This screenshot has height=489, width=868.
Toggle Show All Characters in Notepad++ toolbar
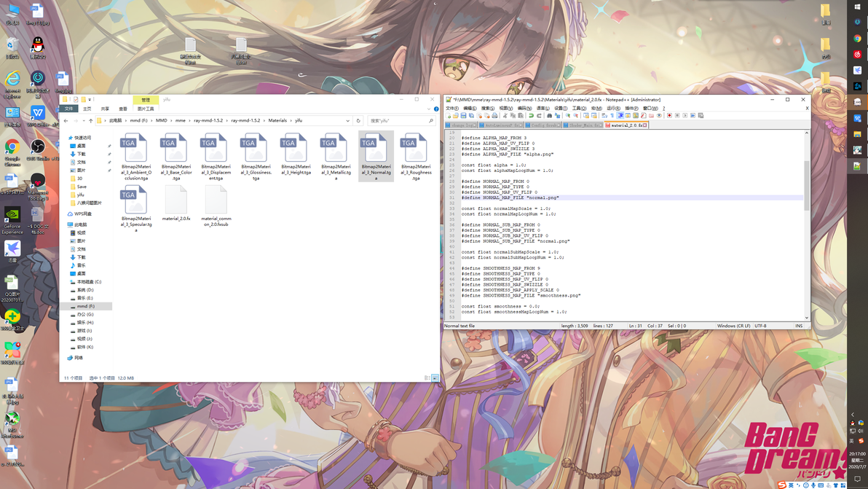[612, 115]
